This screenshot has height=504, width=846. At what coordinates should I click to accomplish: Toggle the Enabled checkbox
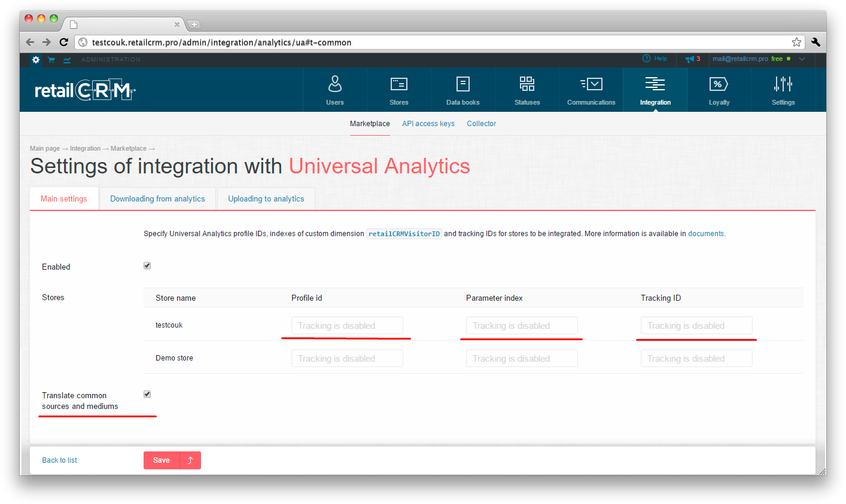coord(147,265)
